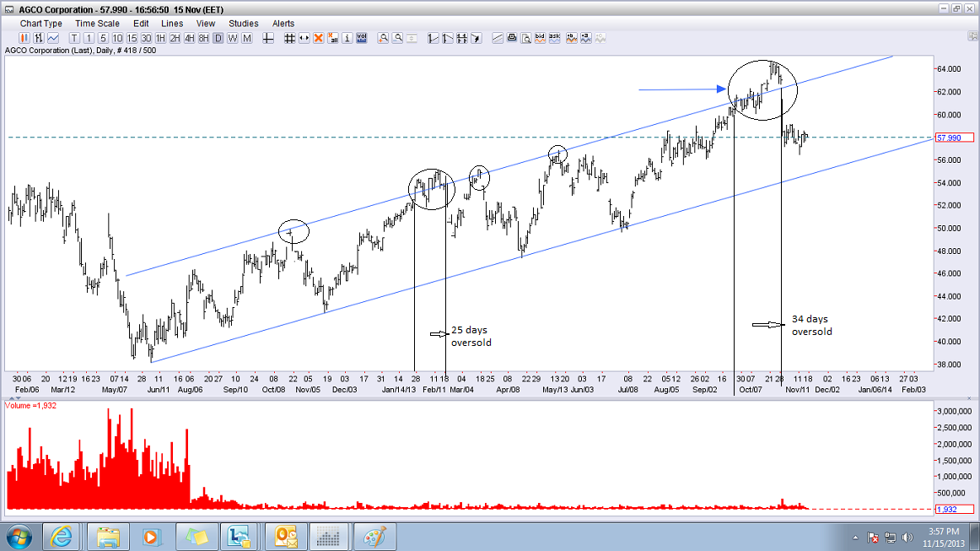This screenshot has width=980, height=551.
Task: Open Internet Explorer from the taskbar
Action: [x=62, y=537]
